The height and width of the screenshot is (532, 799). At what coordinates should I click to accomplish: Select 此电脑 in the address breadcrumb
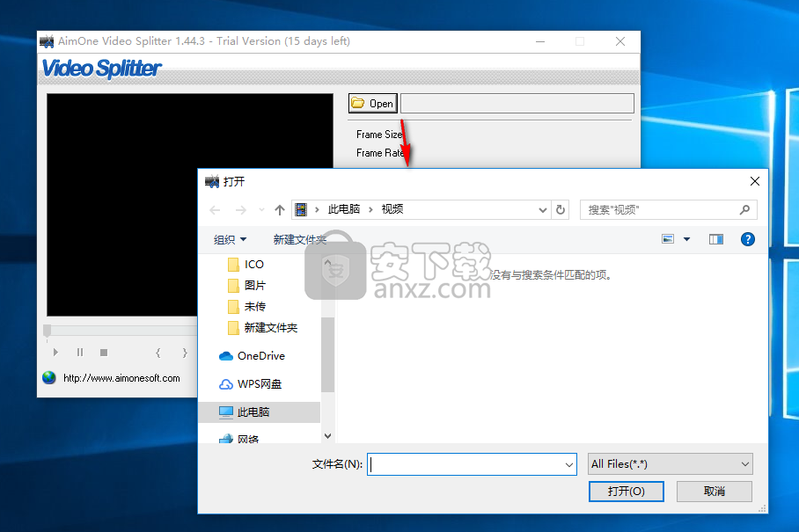(x=344, y=209)
